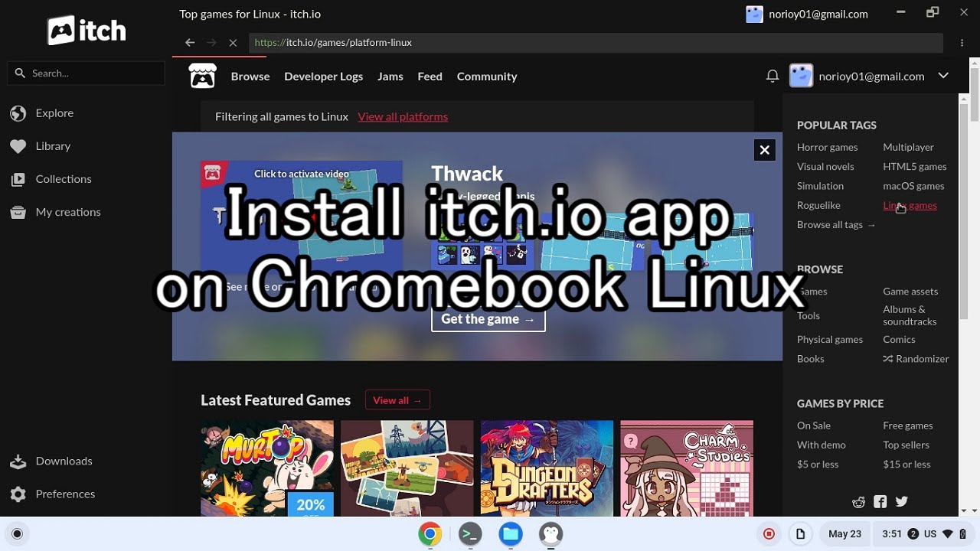Open the Reddit social icon
The height and width of the screenshot is (551, 980).
click(x=859, y=502)
